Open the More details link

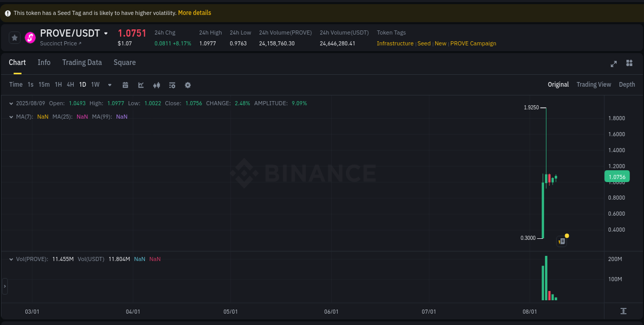click(x=194, y=12)
